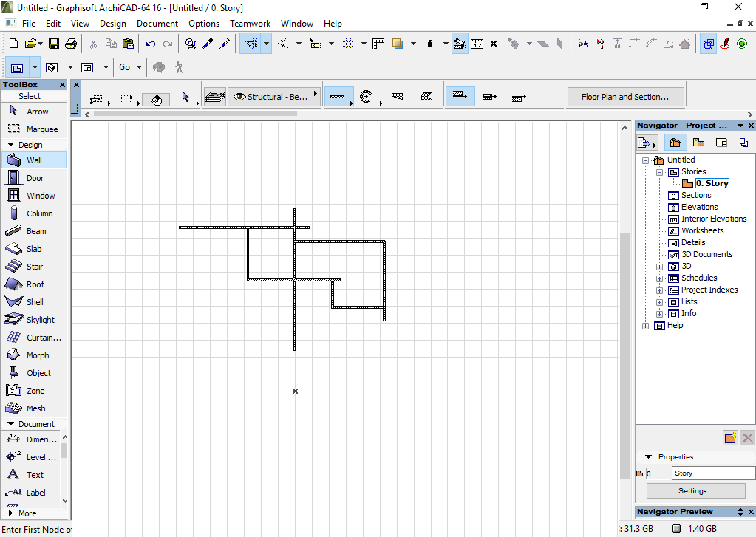Click the Save icon in toolbar
The width and height of the screenshot is (756, 537).
point(54,44)
